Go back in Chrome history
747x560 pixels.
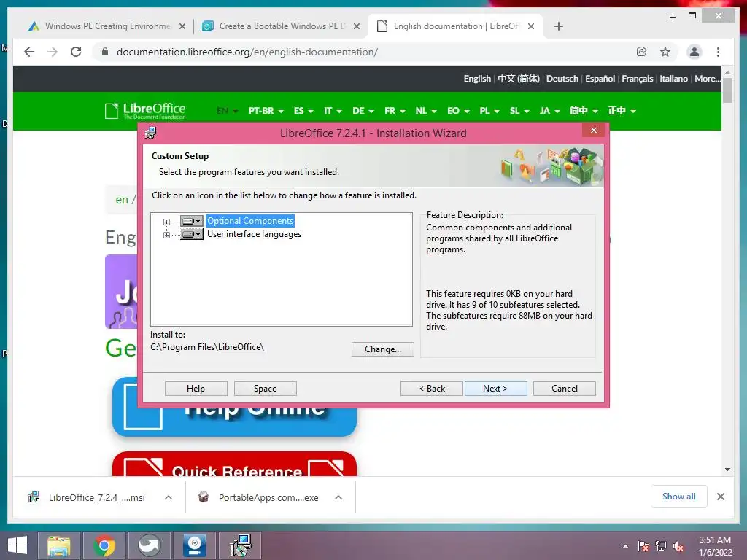pyautogui.click(x=29, y=52)
